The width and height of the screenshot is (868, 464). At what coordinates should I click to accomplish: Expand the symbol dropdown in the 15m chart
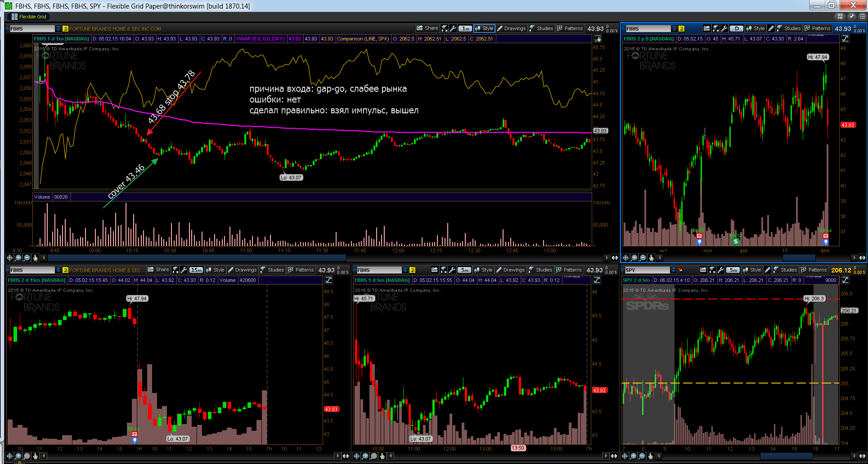coord(58,270)
